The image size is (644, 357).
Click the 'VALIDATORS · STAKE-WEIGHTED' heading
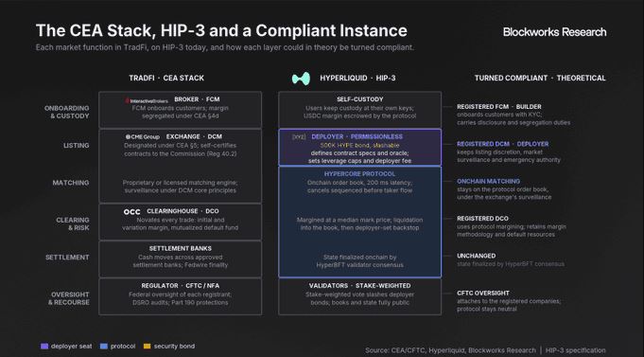pyautogui.click(x=359, y=286)
